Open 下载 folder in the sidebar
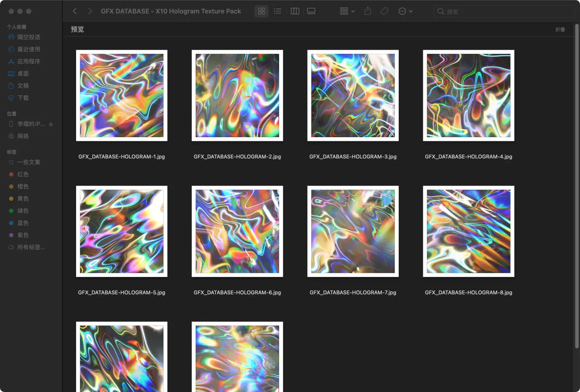 tap(23, 98)
